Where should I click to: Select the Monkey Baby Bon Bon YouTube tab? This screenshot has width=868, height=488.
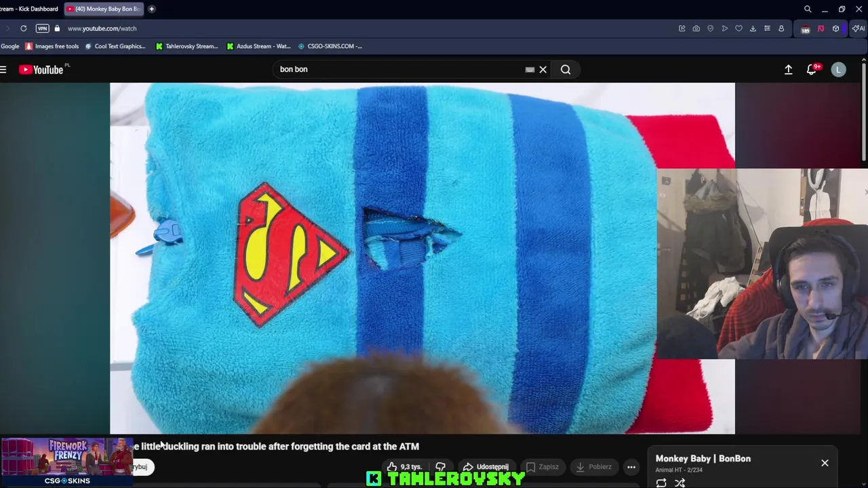pyautogui.click(x=103, y=9)
